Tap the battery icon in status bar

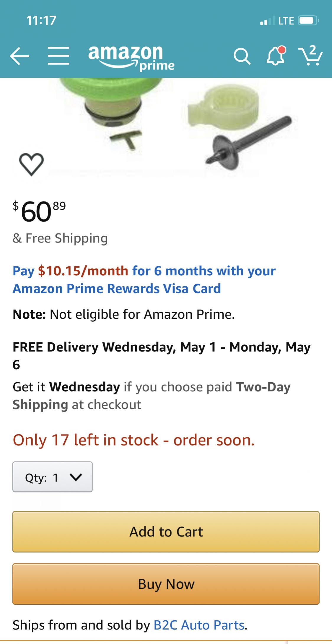308,21
